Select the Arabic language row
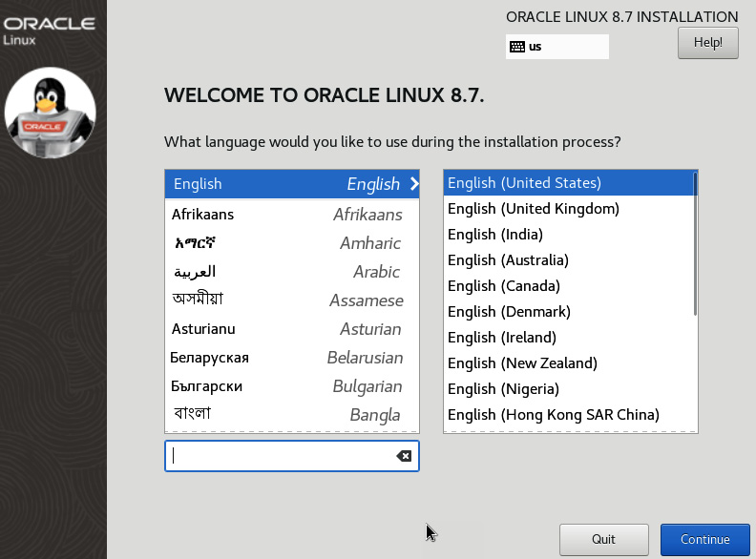The image size is (756, 559). (292, 272)
